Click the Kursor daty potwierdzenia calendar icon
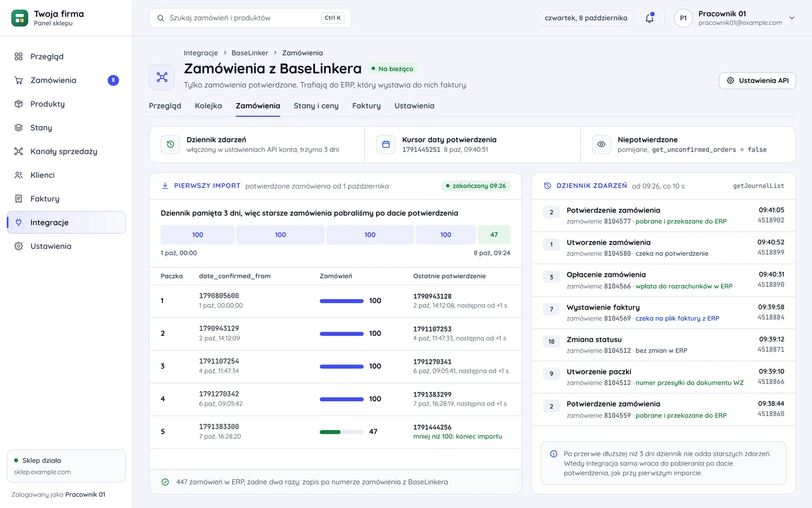This screenshot has width=812, height=508. pyautogui.click(x=386, y=144)
